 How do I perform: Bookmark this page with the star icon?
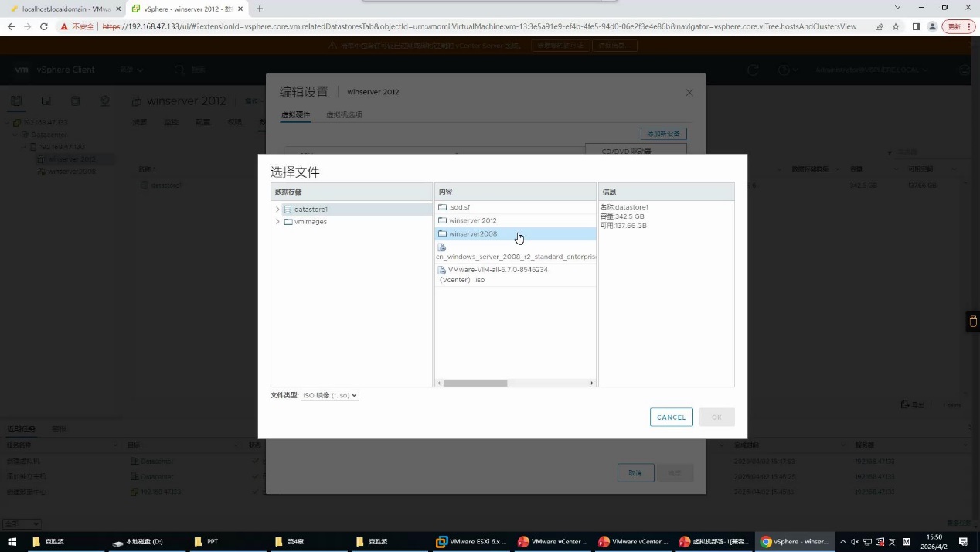coord(897,26)
